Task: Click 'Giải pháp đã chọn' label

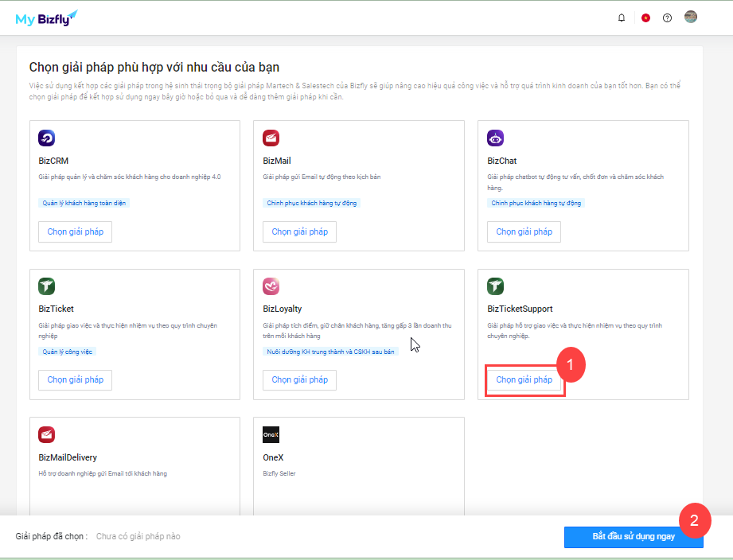Action: (x=52, y=537)
